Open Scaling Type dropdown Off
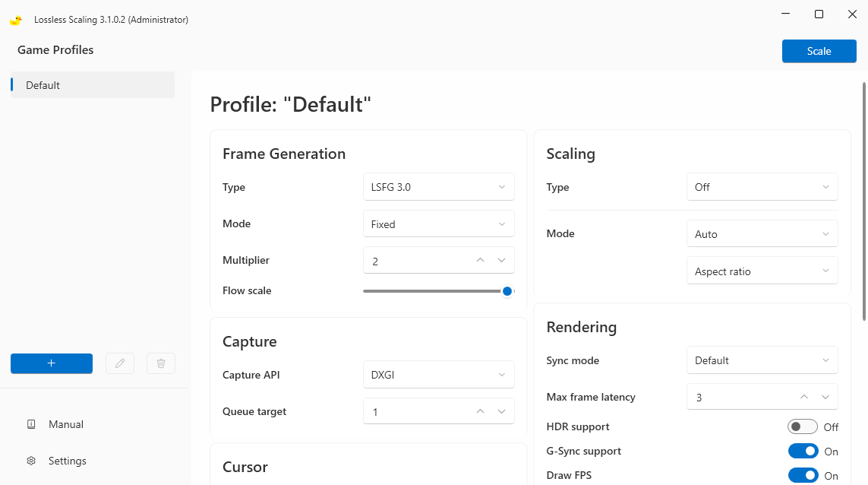Image resolution: width=868 pixels, height=485 pixels. coord(762,187)
